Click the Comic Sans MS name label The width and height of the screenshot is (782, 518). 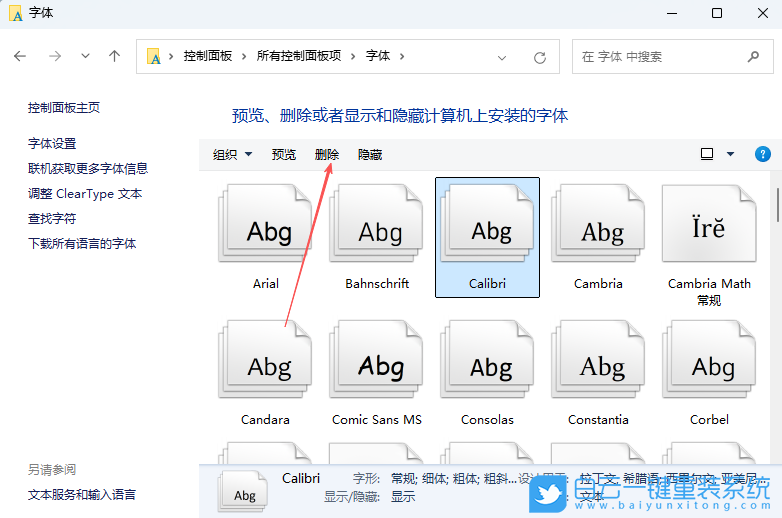click(x=377, y=420)
